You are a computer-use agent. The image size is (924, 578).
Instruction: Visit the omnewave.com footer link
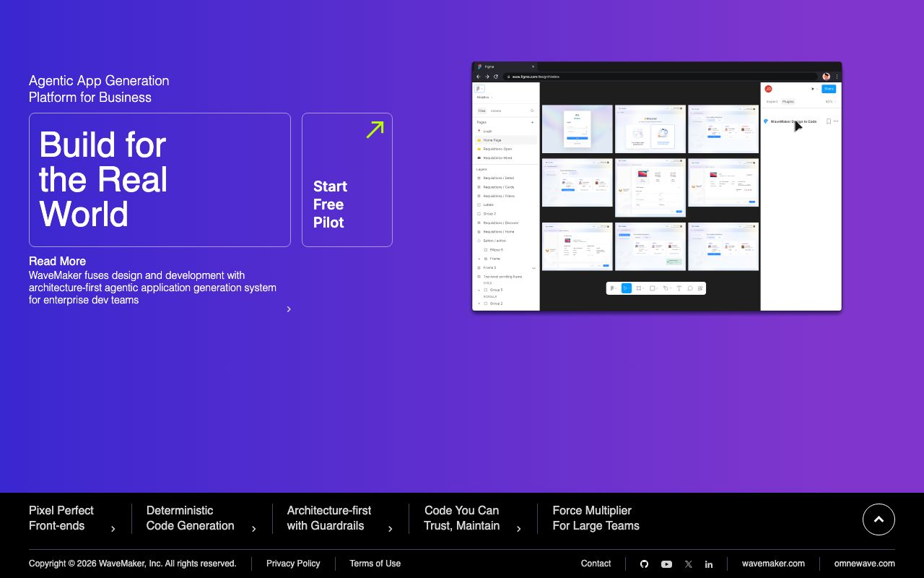[864, 564]
